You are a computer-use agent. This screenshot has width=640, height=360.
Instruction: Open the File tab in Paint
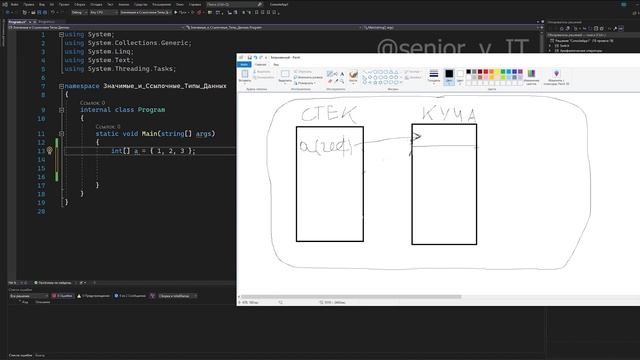click(x=244, y=64)
